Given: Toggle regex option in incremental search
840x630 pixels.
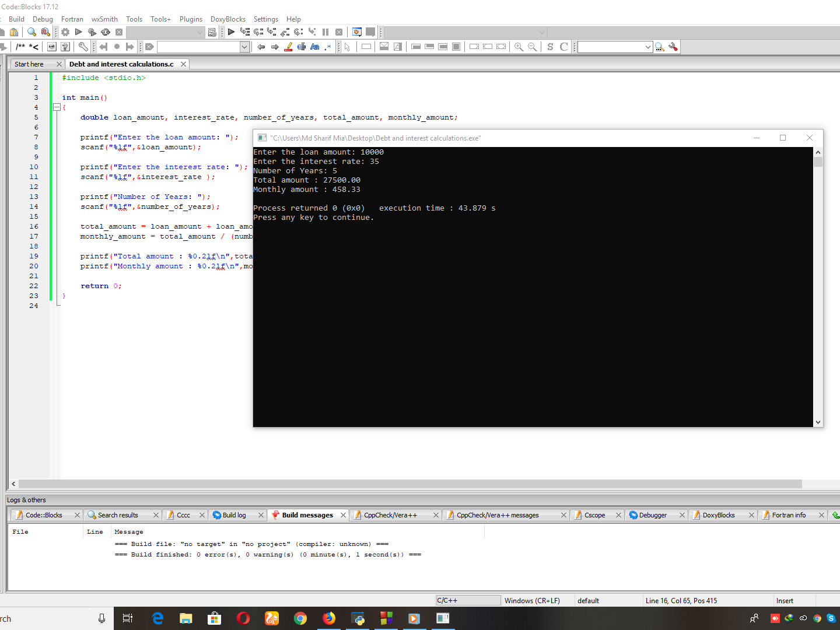Looking at the screenshot, I should tap(328, 47).
